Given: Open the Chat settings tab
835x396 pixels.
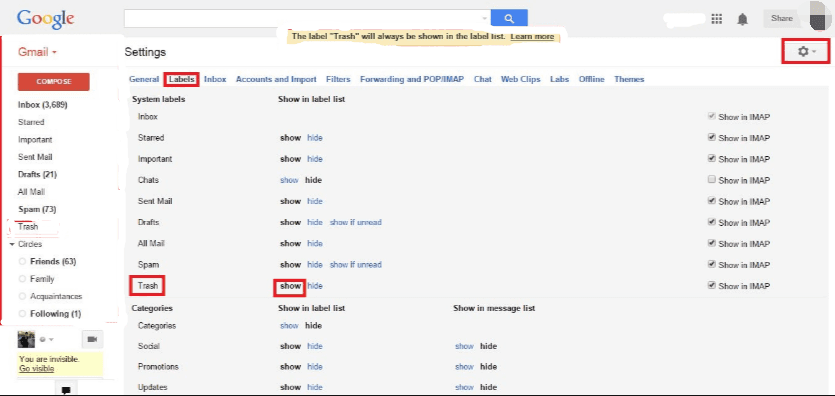Looking at the screenshot, I should [482, 79].
